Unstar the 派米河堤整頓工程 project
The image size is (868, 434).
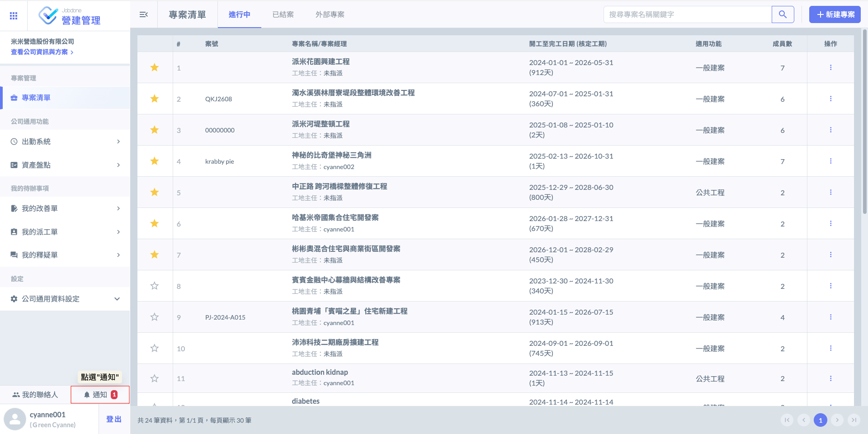155,130
